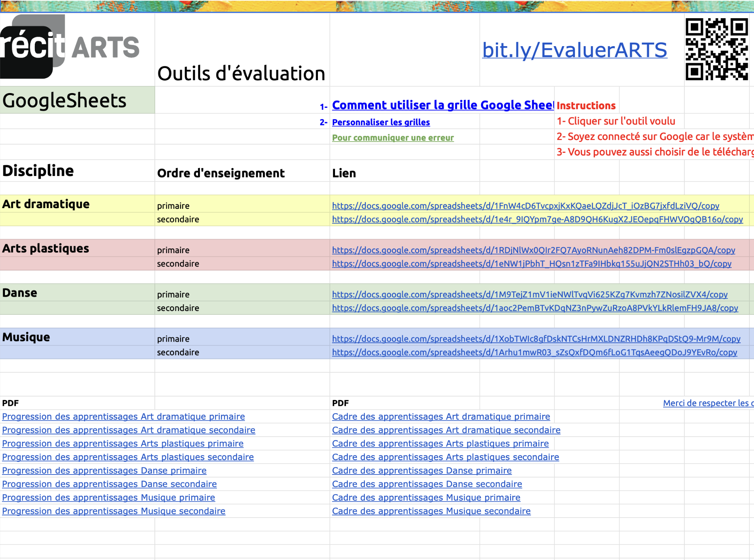Open Progression des apprentissages Danse secondaire
754x560 pixels.
click(109, 484)
